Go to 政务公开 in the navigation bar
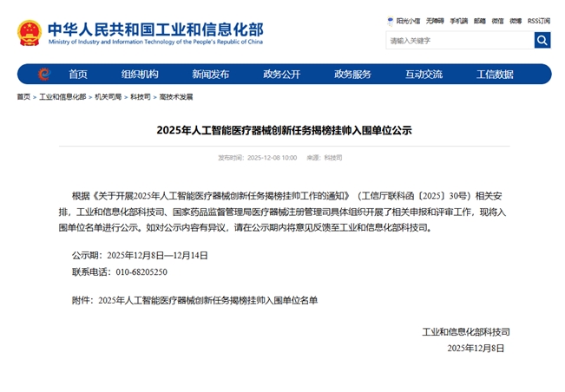Viewport: 565px width, 392px height. click(282, 74)
